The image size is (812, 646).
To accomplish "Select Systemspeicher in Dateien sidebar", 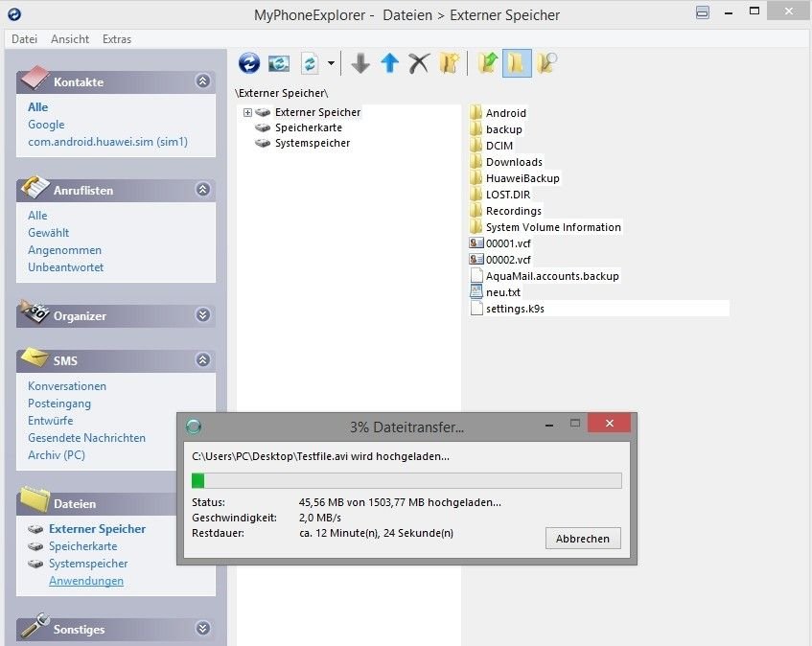I will pos(88,564).
